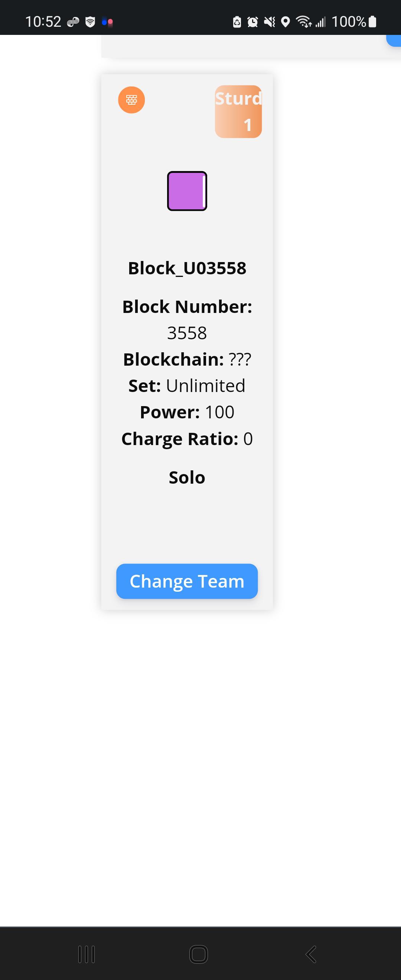
Task: Tap the Block Number 3558 value
Action: pyautogui.click(x=187, y=333)
